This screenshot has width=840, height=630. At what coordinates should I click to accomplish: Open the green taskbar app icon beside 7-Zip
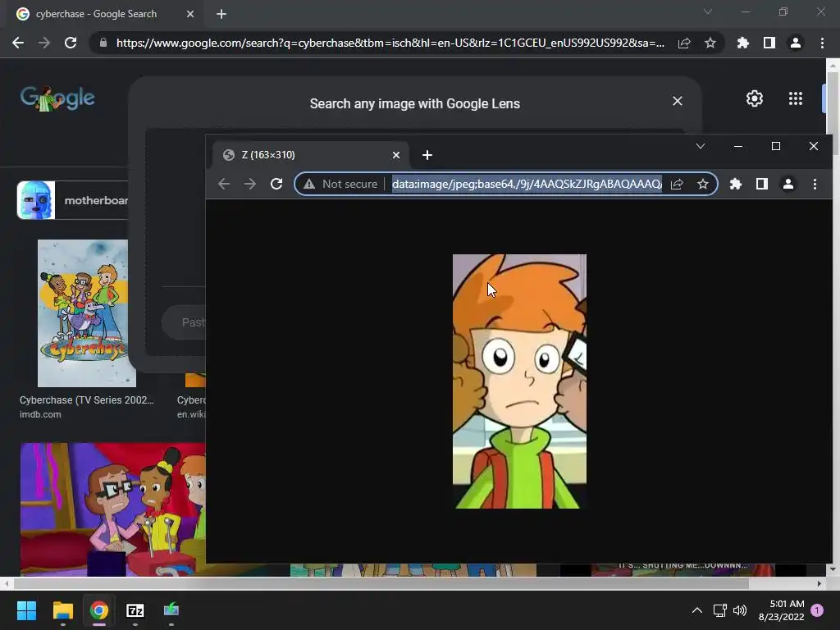point(171,610)
